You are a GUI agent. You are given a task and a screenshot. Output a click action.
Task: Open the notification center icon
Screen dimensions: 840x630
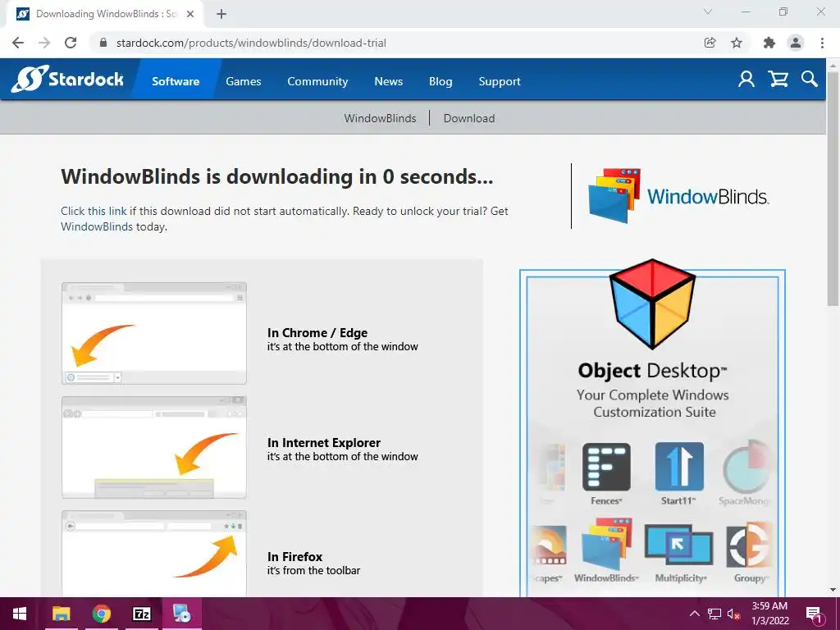coord(815,614)
